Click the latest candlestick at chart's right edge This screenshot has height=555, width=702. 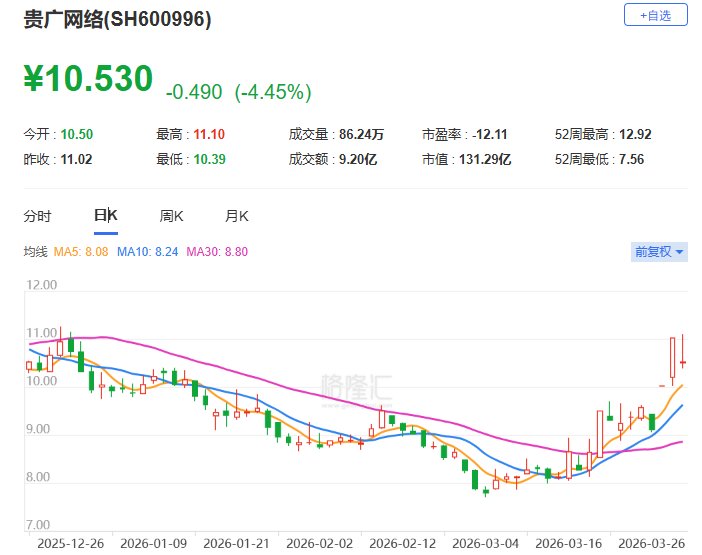[x=682, y=361]
